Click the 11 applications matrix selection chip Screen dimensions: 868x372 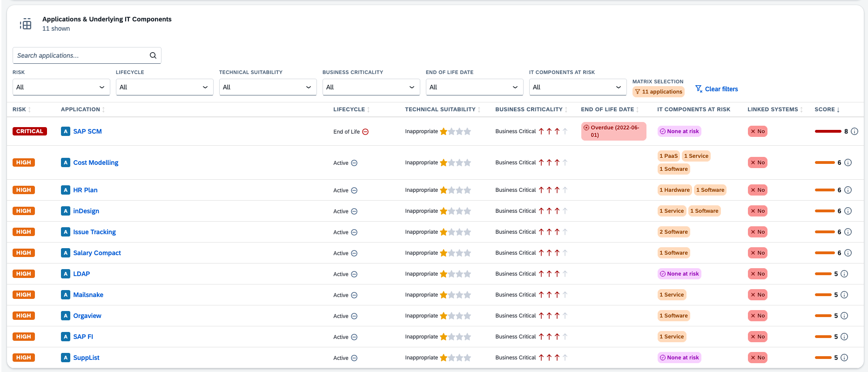click(x=659, y=92)
